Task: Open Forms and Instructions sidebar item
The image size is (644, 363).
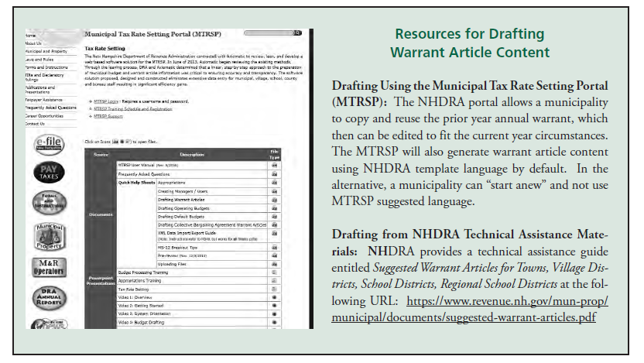Action: (x=46, y=67)
